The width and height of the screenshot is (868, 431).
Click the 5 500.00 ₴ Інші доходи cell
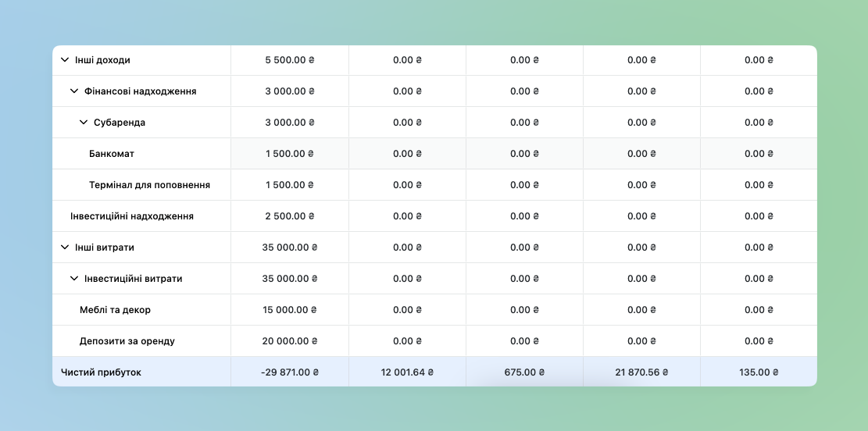(290, 60)
